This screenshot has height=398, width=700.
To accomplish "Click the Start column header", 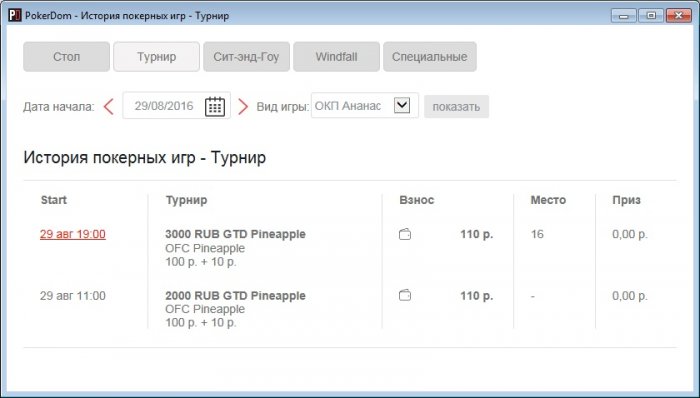I will pos(54,200).
